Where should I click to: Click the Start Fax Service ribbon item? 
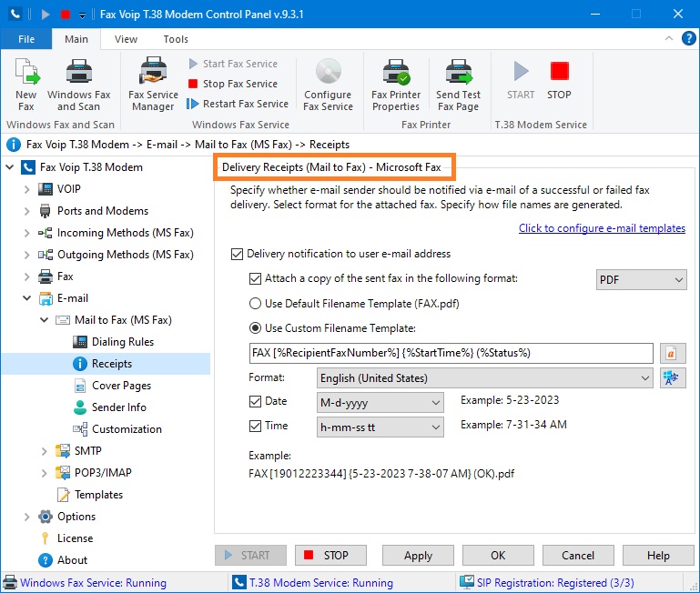(x=233, y=64)
